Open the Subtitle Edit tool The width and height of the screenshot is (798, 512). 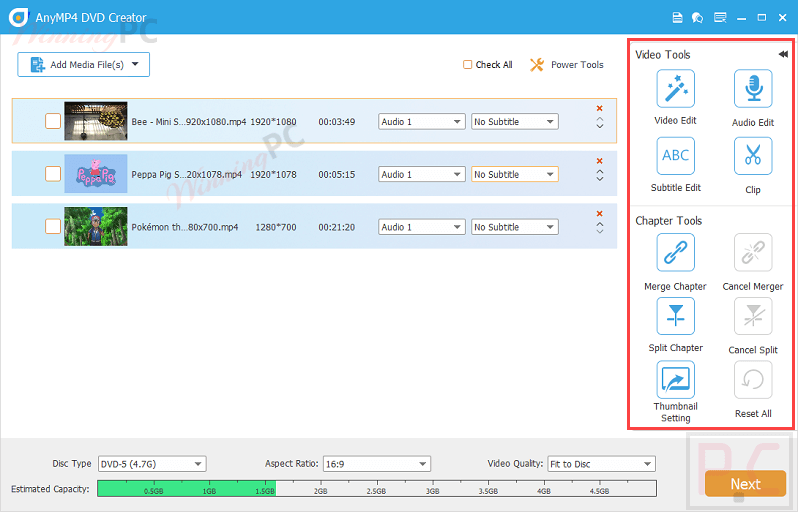tap(675, 156)
